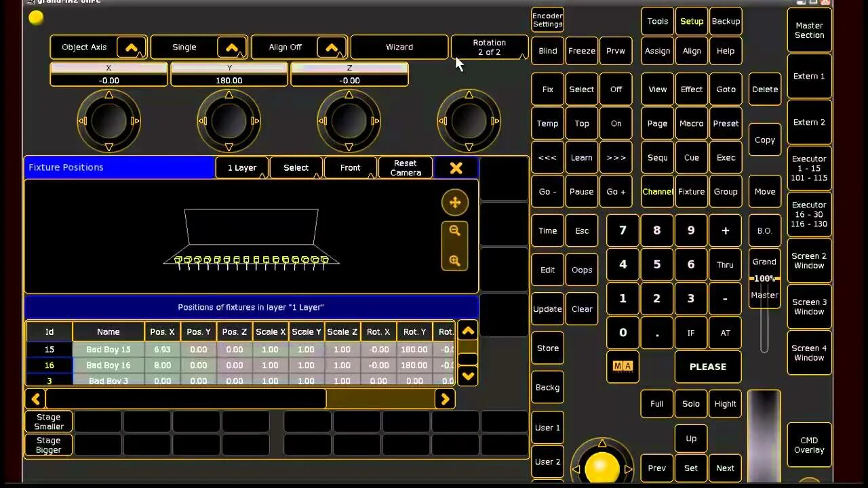
Task: Open the Object Axis dropdown arrow
Action: [x=132, y=47]
